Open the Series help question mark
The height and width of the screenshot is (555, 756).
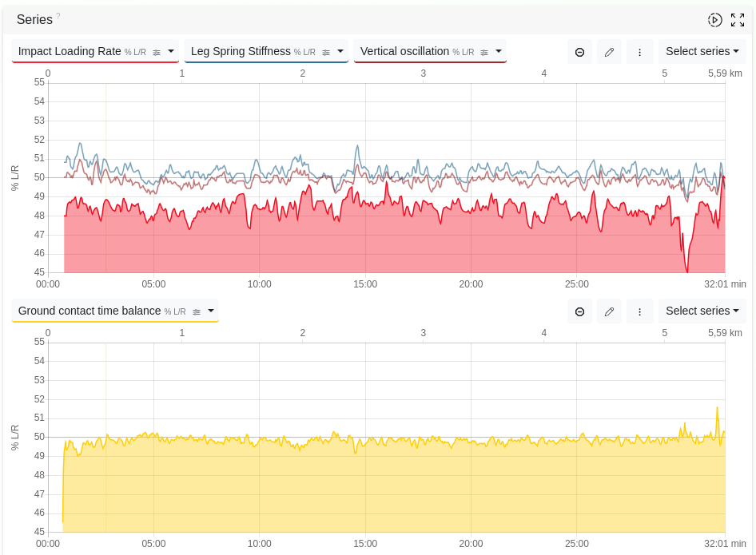click(x=58, y=16)
